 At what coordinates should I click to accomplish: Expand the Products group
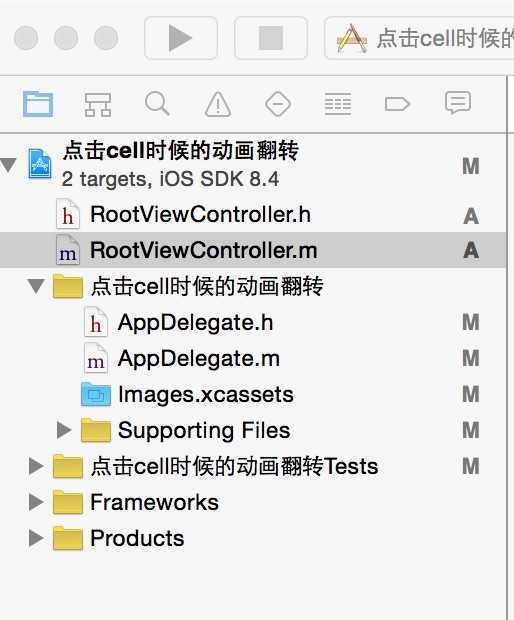tap(36, 538)
